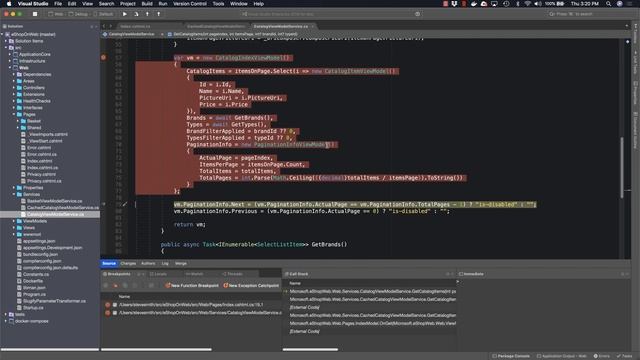This screenshot has height=360, width=640.
Task: Click New Function Breakpoint button
Action: point(192,286)
